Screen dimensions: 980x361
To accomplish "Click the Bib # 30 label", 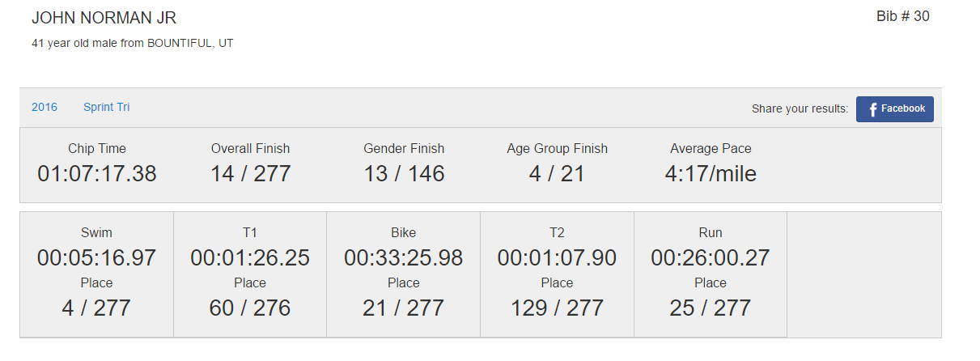I will [x=902, y=16].
